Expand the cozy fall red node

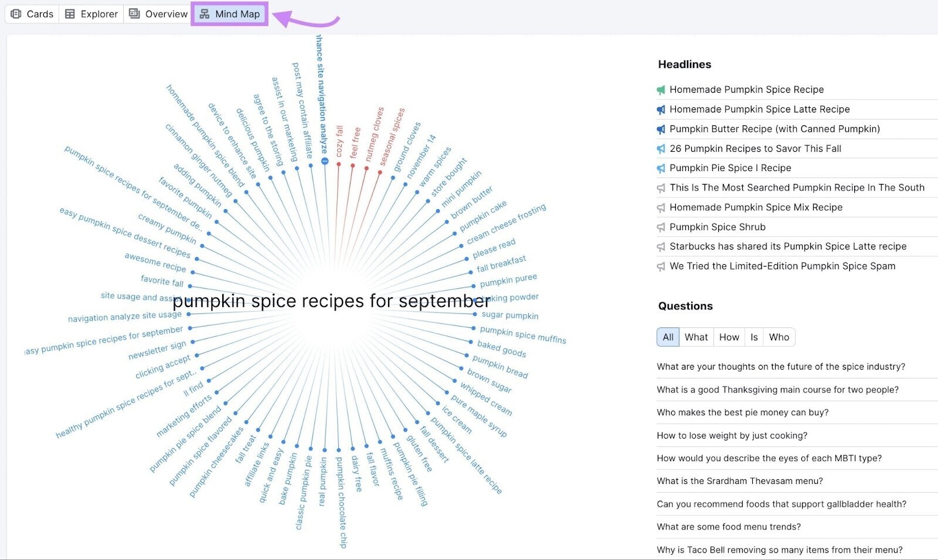pos(338,164)
